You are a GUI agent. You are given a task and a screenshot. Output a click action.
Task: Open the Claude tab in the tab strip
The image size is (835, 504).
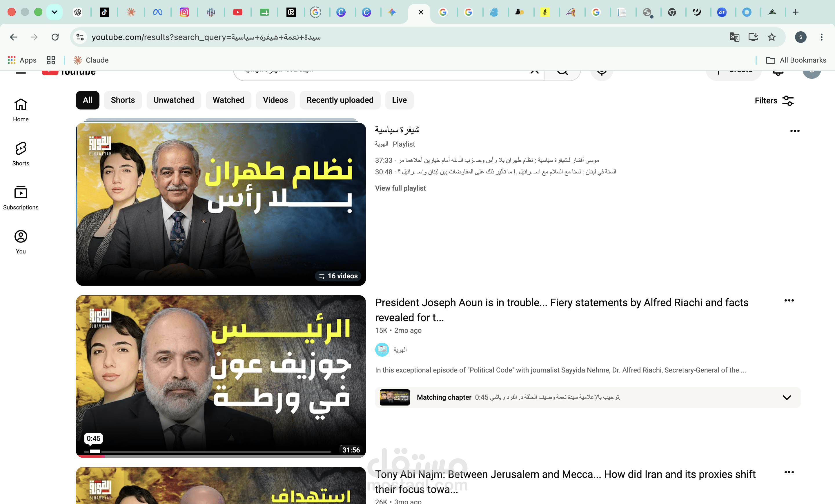pos(131,12)
